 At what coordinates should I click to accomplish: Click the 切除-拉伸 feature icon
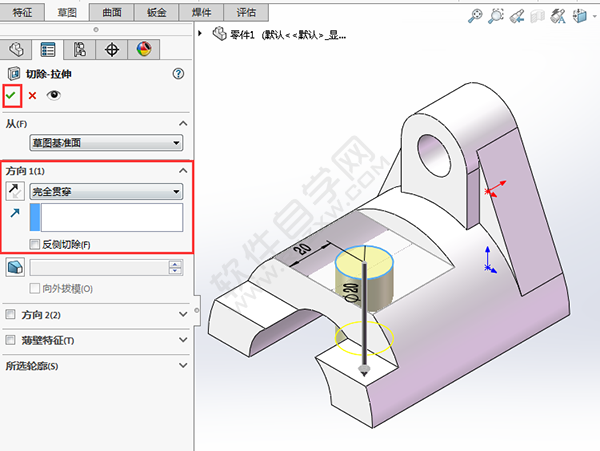pos(14,73)
